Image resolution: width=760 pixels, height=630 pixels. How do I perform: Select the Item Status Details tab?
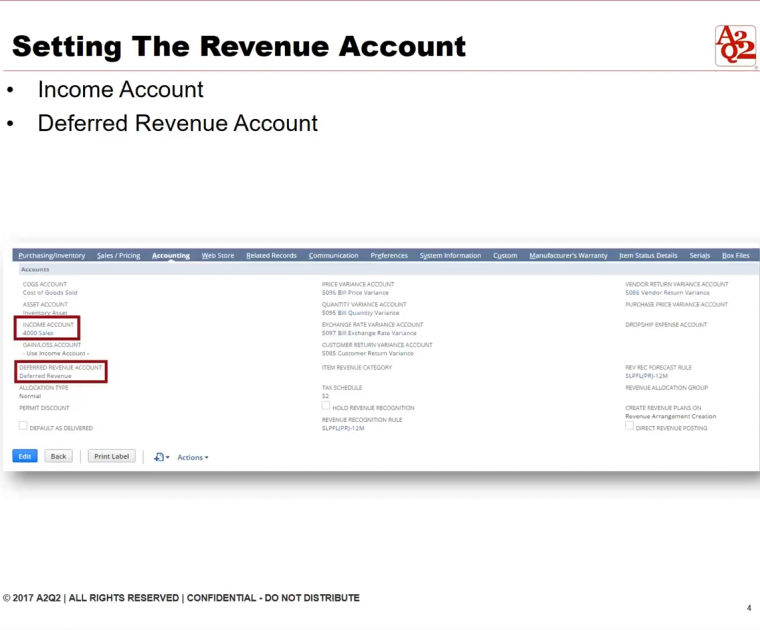648,256
